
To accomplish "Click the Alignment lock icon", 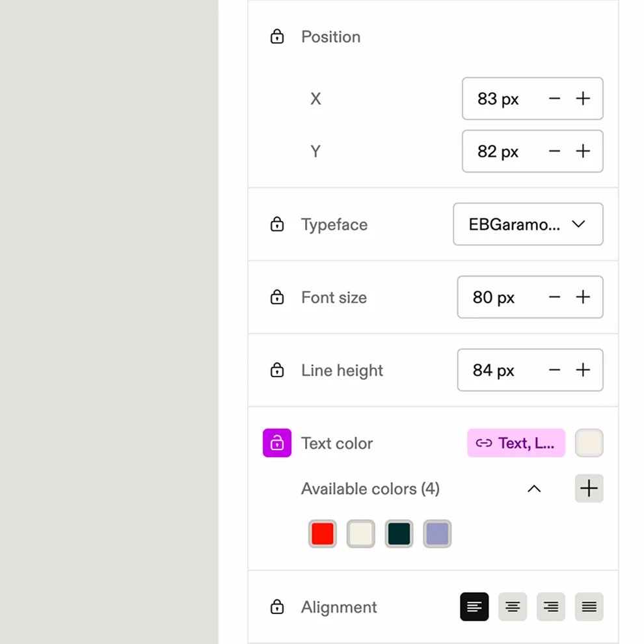I will coord(277,607).
